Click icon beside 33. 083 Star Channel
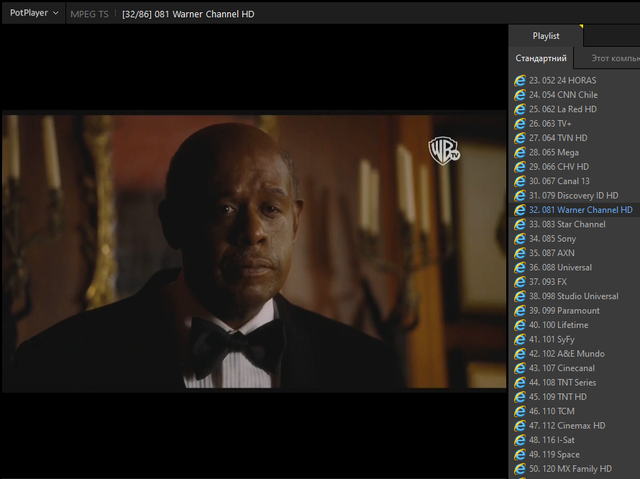Viewport: 640px width, 479px height. click(520, 224)
